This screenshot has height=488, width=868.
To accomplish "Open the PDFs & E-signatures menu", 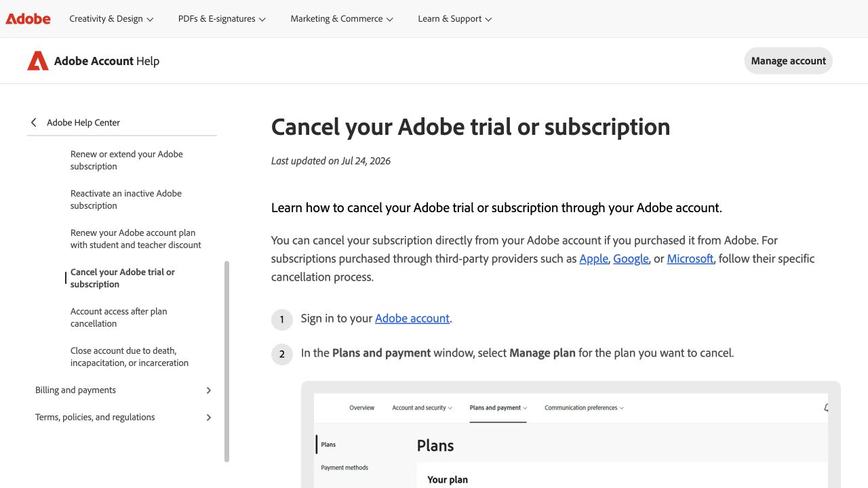I will pos(222,19).
